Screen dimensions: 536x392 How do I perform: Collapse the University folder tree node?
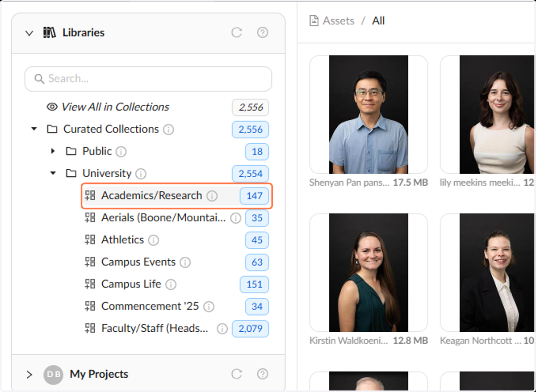click(53, 173)
